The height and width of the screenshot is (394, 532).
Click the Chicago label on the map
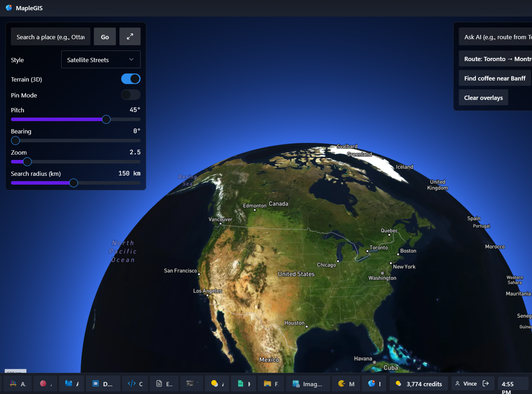click(326, 265)
